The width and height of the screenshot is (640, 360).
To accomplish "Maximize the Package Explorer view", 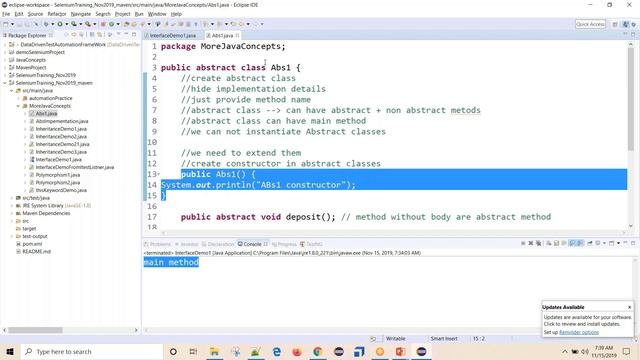I will [x=134, y=35].
